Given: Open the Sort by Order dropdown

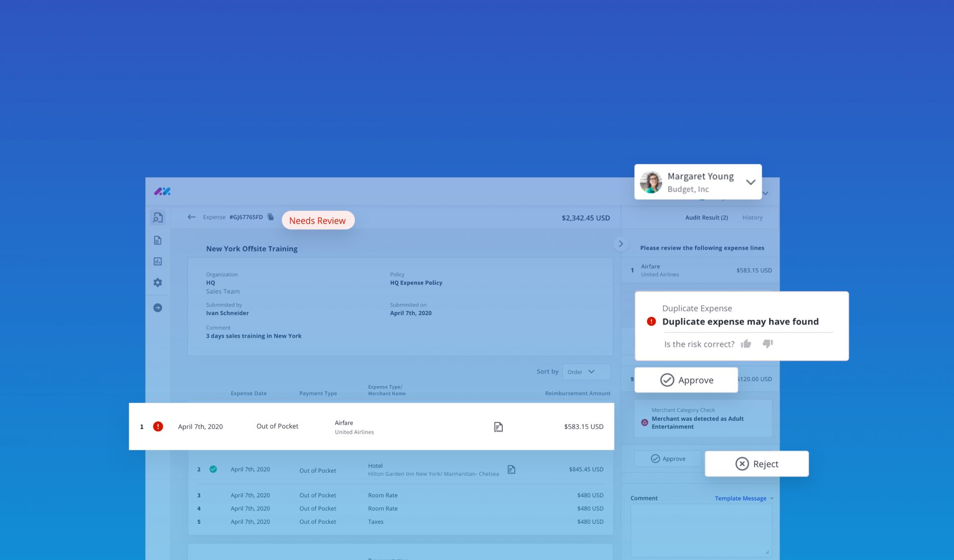Looking at the screenshot, I should pos(586,372).
